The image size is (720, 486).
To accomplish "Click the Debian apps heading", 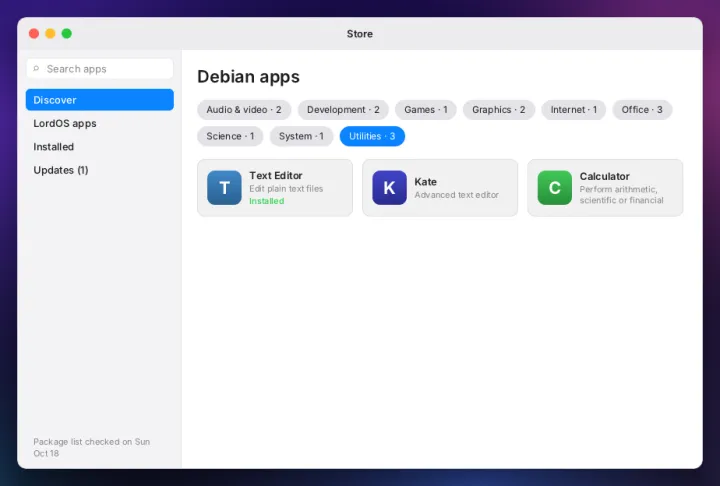I will (248, 76).
